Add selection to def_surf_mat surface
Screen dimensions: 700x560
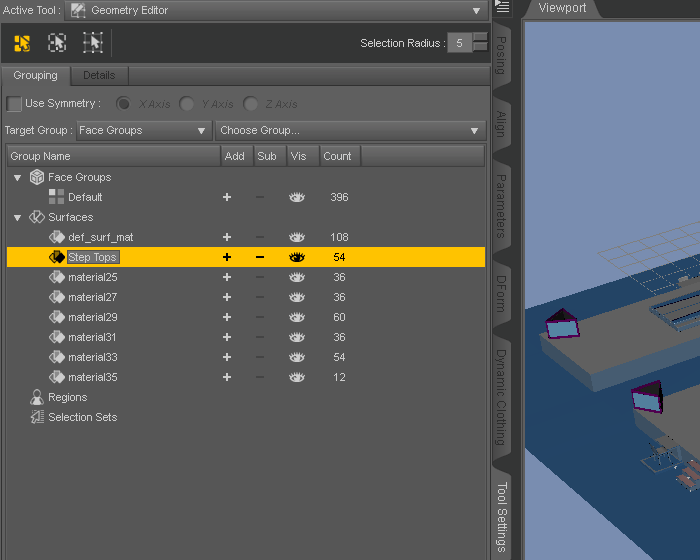(227, 237)
